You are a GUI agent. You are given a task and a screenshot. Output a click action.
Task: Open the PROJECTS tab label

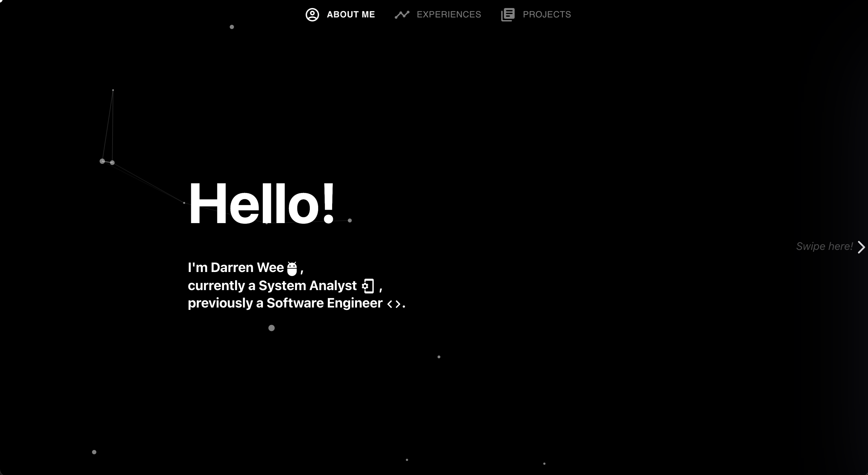[547, 14]
